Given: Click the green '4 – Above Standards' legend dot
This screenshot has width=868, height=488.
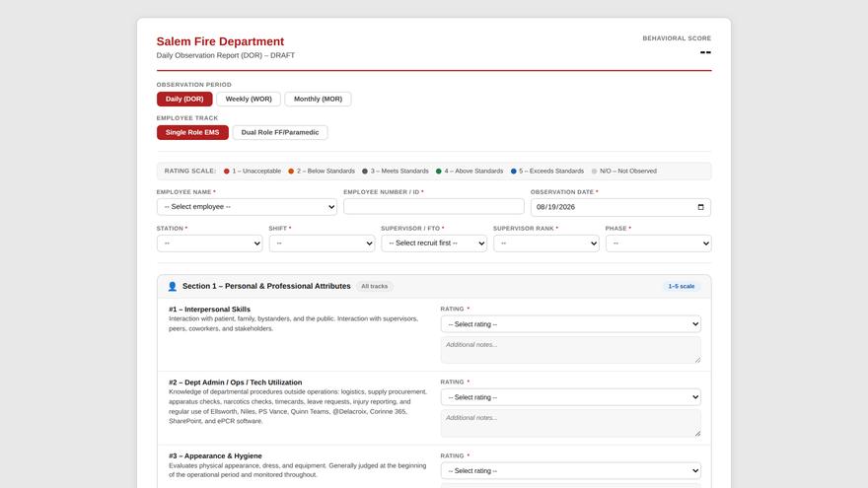Looking at the screenshot, I should [x=438, y=172].
